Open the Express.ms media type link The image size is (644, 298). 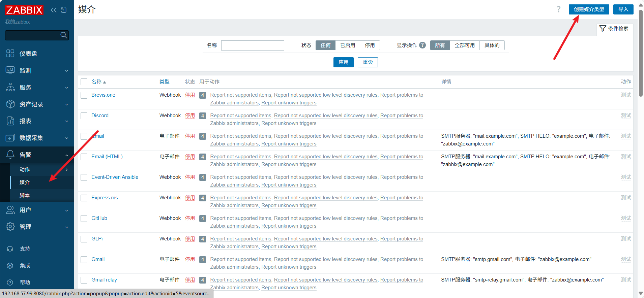[105, 198]
